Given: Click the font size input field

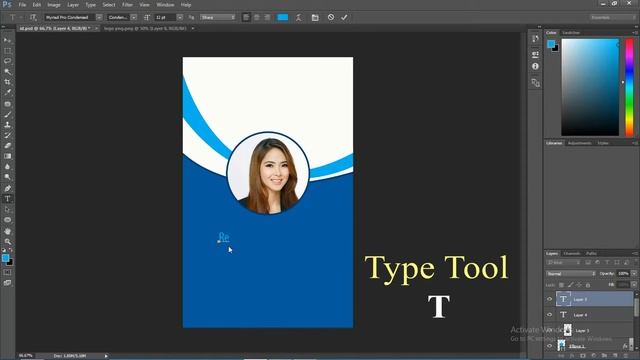Looking at the screenshot, I should click(165, 17).
